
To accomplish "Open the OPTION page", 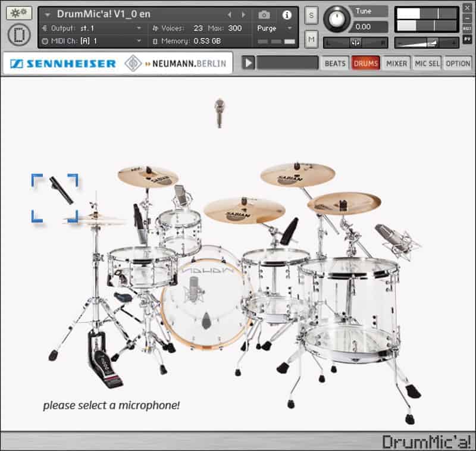I will pyautogui.click(x=458, y=63).
